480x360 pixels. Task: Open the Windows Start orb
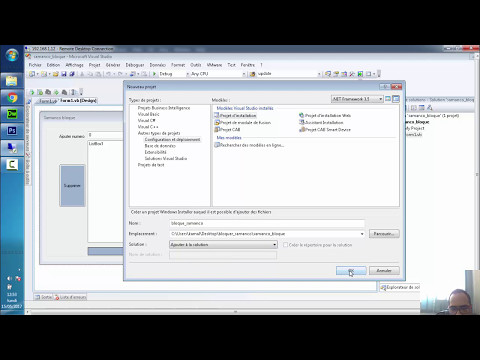coord(12,55)
